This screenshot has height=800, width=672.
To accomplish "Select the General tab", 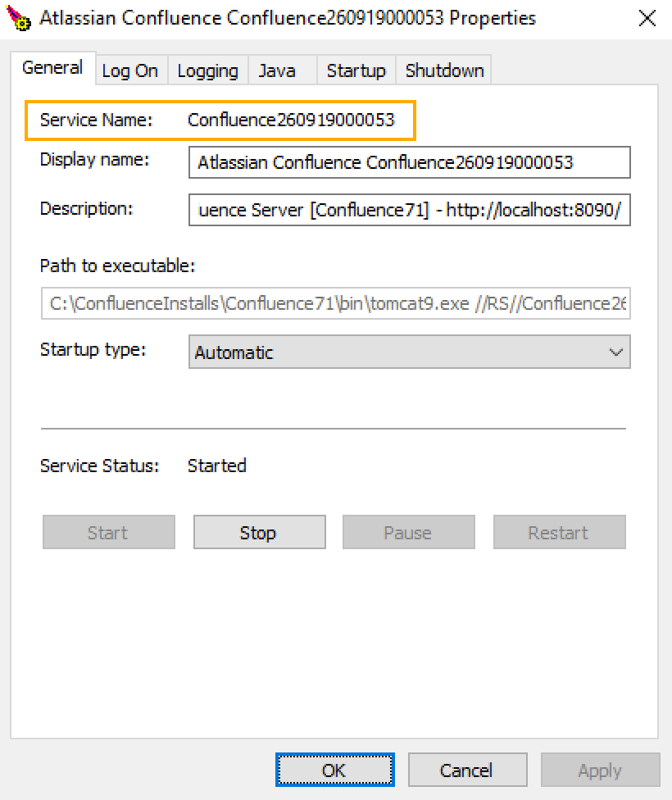I will click(x=52, y=68).
